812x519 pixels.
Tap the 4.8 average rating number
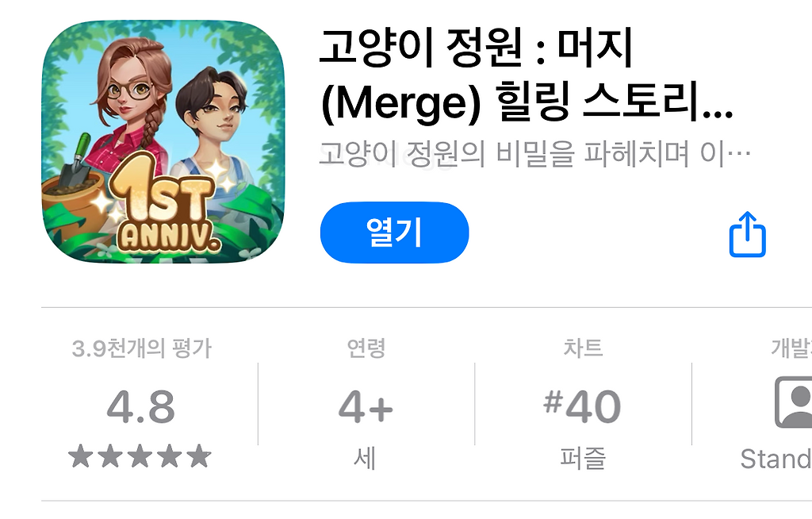[140, 407]
